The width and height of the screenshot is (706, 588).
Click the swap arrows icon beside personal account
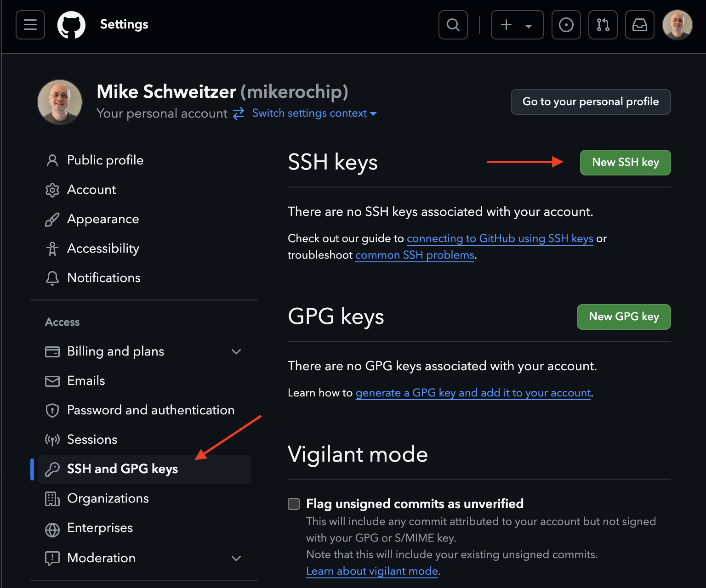pos(239,113)
